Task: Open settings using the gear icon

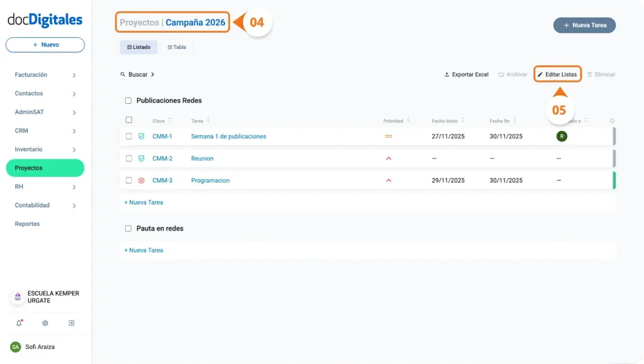Action: tap(45, 323)
